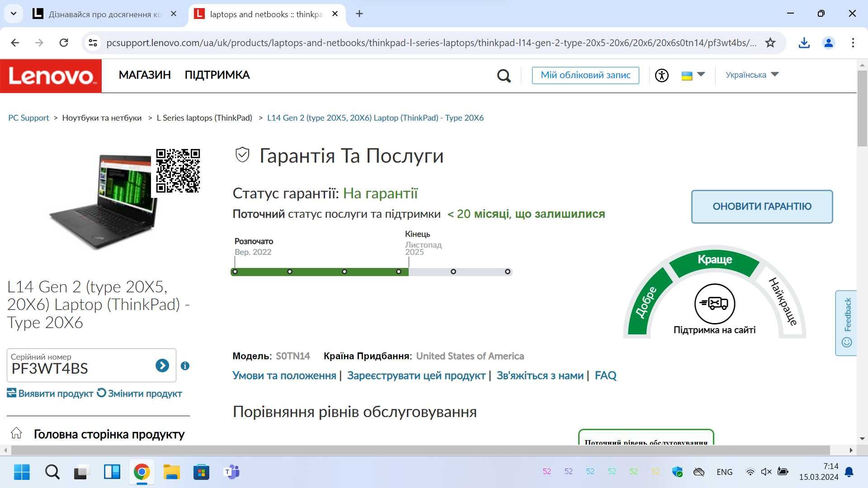The image size is (868, 488).
Task: Go forward in browser history
Action: tap(39, 43)
